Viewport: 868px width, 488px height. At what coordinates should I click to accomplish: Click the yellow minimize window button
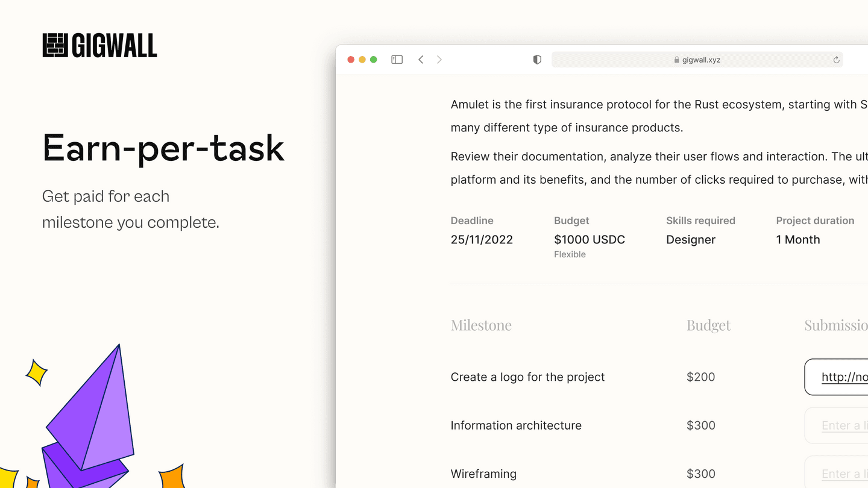pos(362,60)
